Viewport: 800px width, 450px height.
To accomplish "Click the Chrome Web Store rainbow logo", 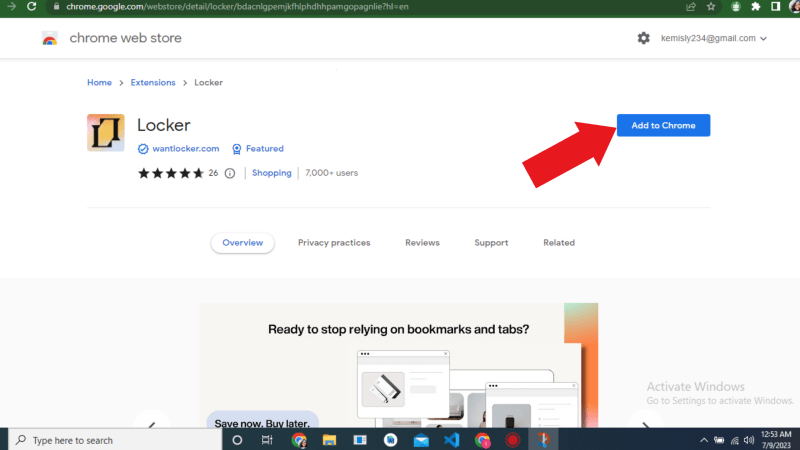I will pyautogui.click(x=49, y=38).
